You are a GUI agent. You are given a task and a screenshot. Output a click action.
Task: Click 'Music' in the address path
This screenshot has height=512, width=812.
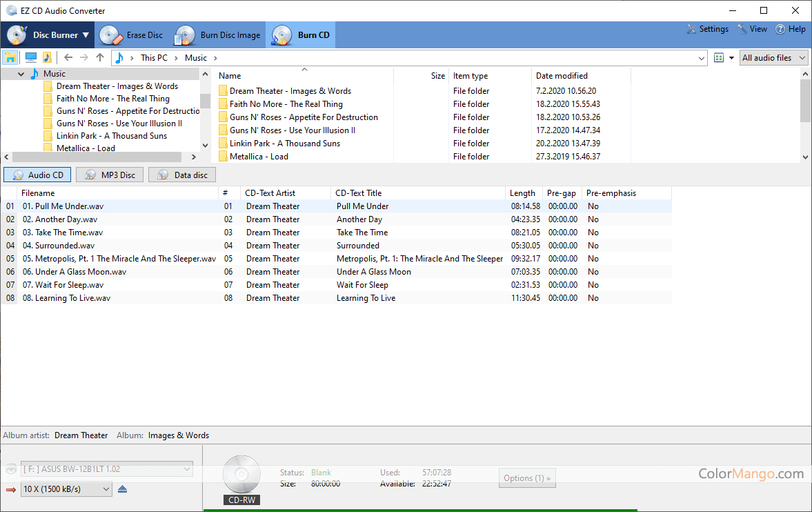point(196,57)
